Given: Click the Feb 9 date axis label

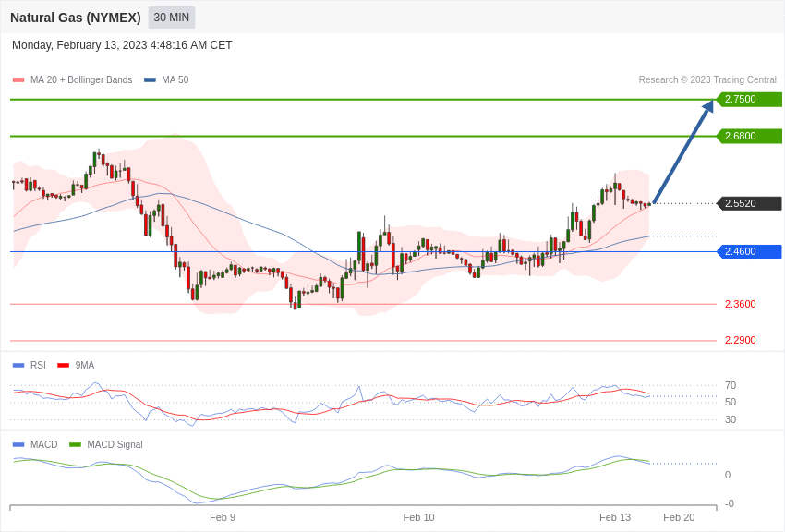Looking at the screenshot, I should click(223, 517).
